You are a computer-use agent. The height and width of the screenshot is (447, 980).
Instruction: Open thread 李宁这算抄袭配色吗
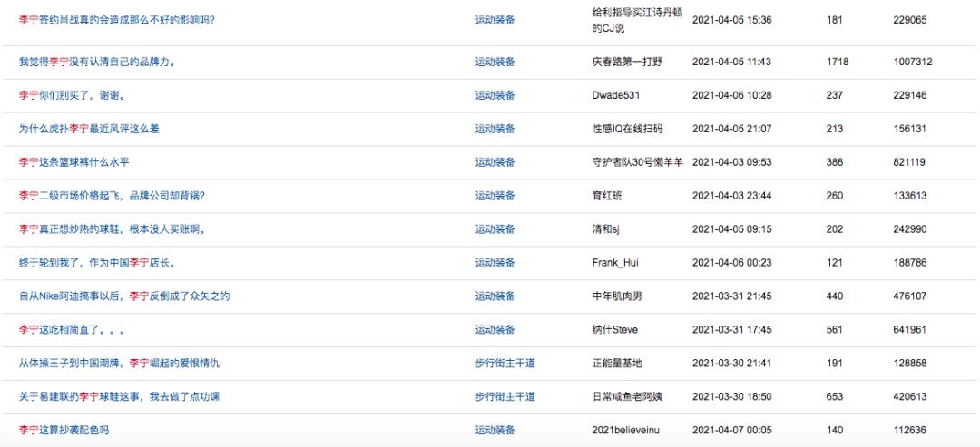(x=64, y=430)
